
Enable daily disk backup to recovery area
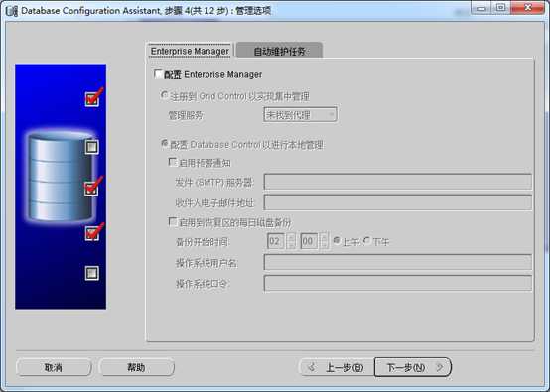[x=173, y=222]
